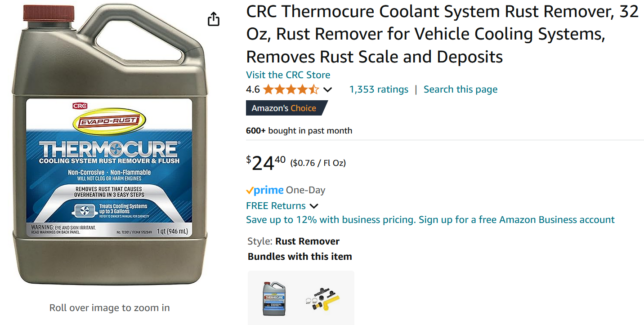Expand the FREE Returns chevron
This screenshot has height=325, width=644.
click(314, 206)
